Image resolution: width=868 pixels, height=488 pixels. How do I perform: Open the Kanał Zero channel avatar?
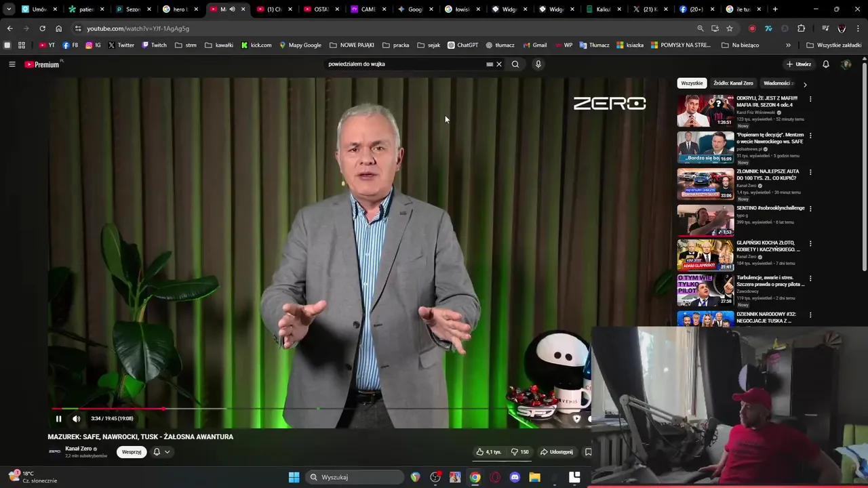(54, 451)
